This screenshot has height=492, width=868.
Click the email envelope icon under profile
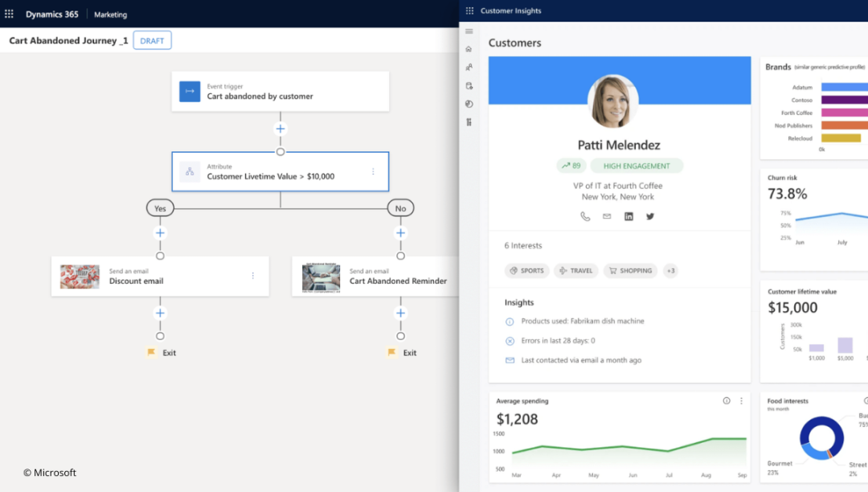pos(607,216)
